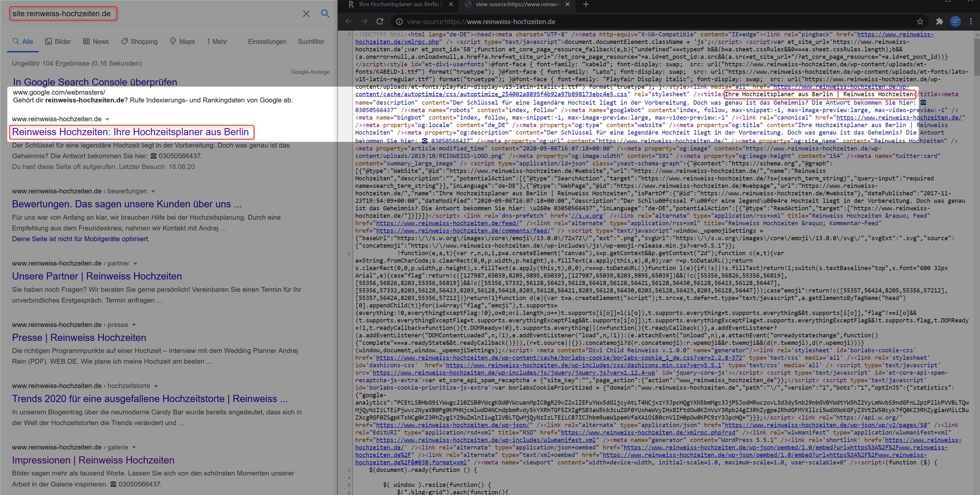Viewport: 980px width, 495px height.
Task: Open the borlabs-cookie CSS link in source
Action: click(x=559, y=358)
